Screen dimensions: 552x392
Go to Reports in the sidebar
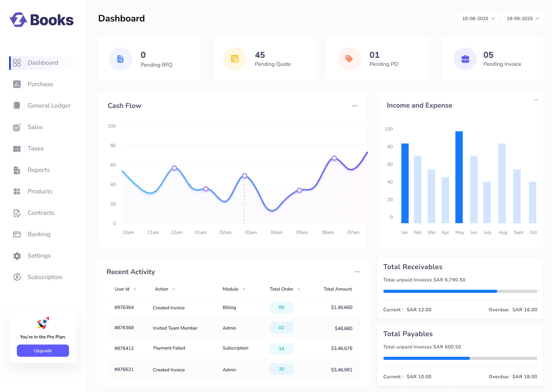[x=38, y=170]
